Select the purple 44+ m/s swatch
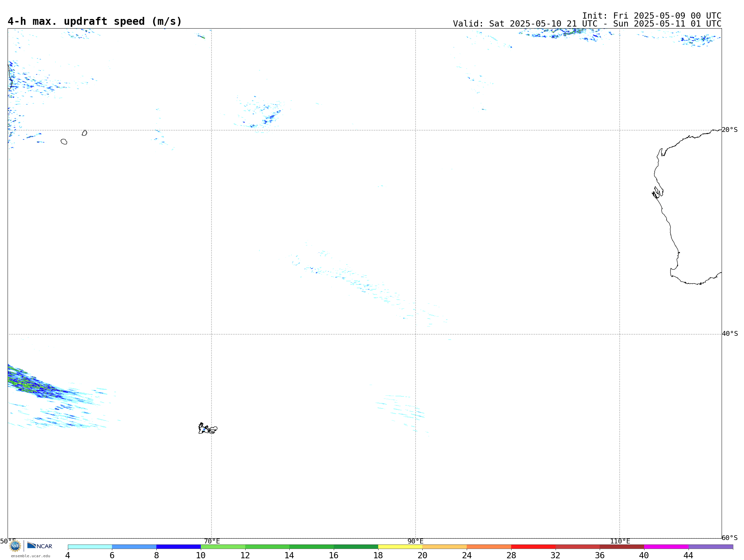Image resolution: width=744 pixels, height=560 pixels. [x=711, y=547]
